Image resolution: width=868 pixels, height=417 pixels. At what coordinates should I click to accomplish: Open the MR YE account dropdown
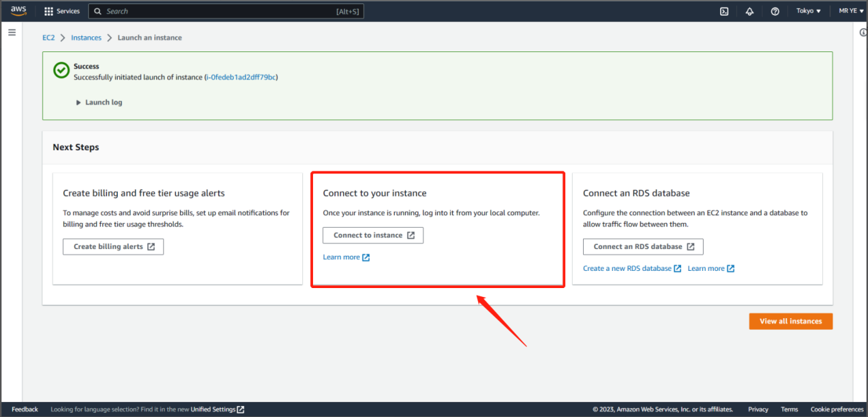tap(851, 12)
